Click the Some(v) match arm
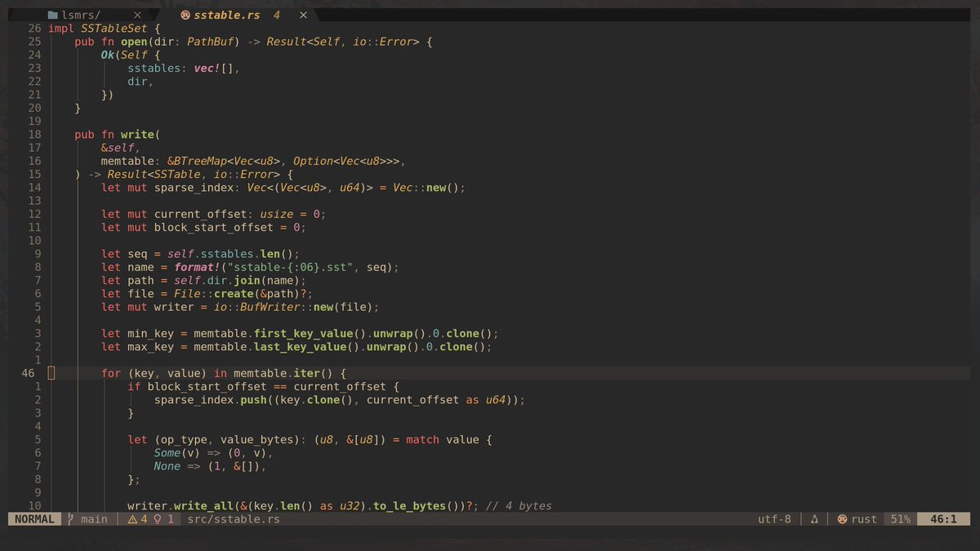This screenshot has height=551, width=980. click(213, 453)
